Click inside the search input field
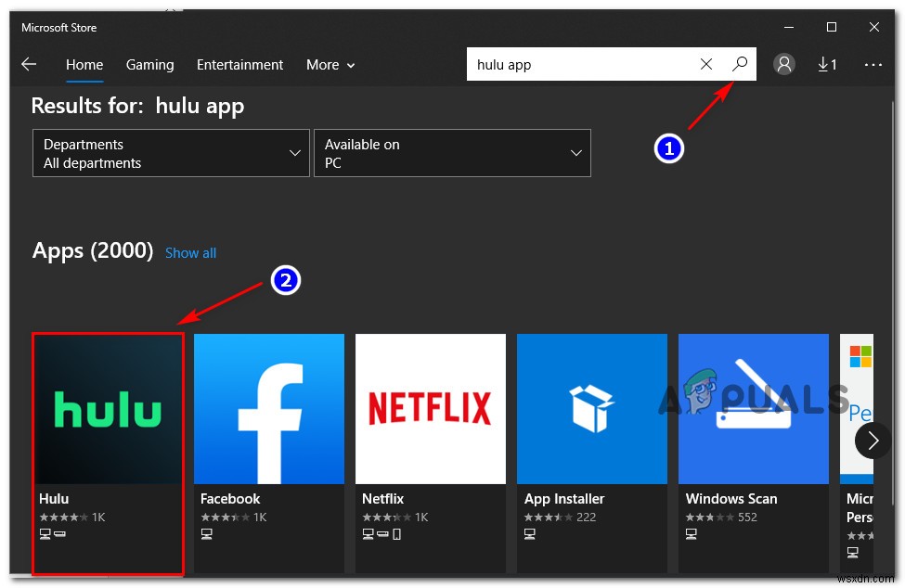Viewport: 905px width, 588px height. [x=575, y=64]
